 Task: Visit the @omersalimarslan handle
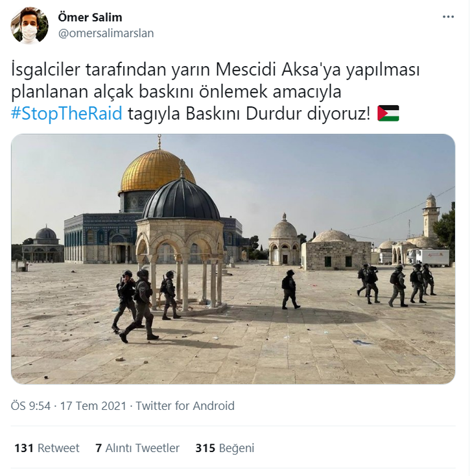106,33
